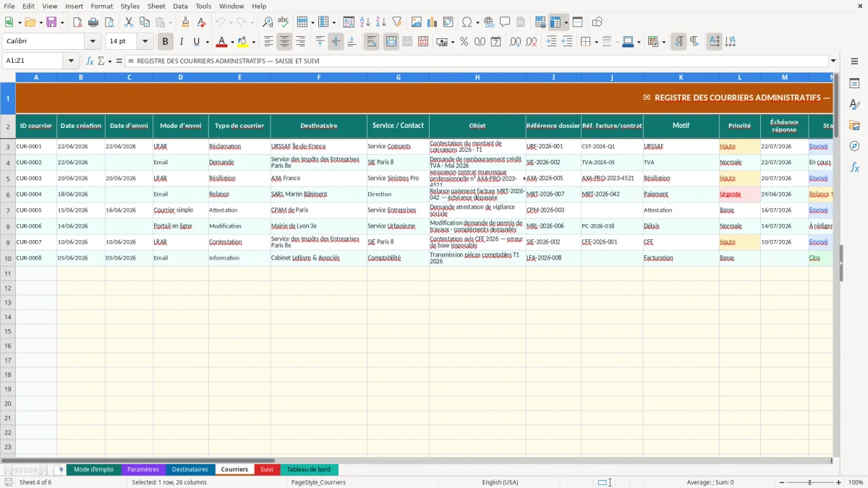Open sidebar Styles panel

[x=854, y=104]
